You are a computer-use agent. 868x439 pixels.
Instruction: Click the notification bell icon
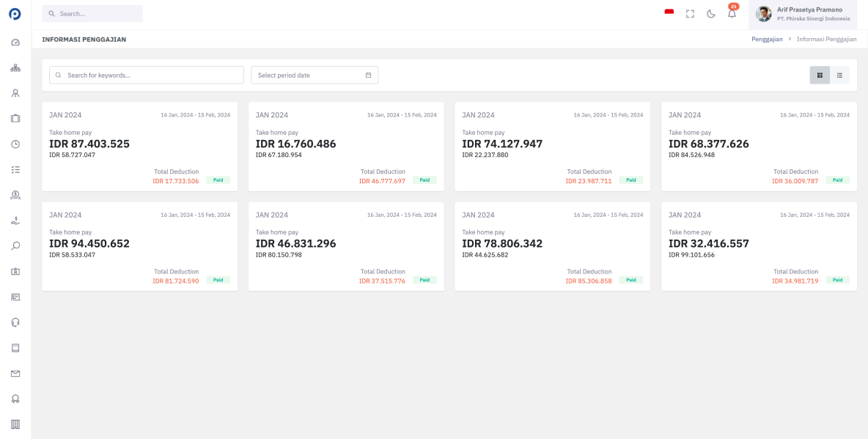732,14
